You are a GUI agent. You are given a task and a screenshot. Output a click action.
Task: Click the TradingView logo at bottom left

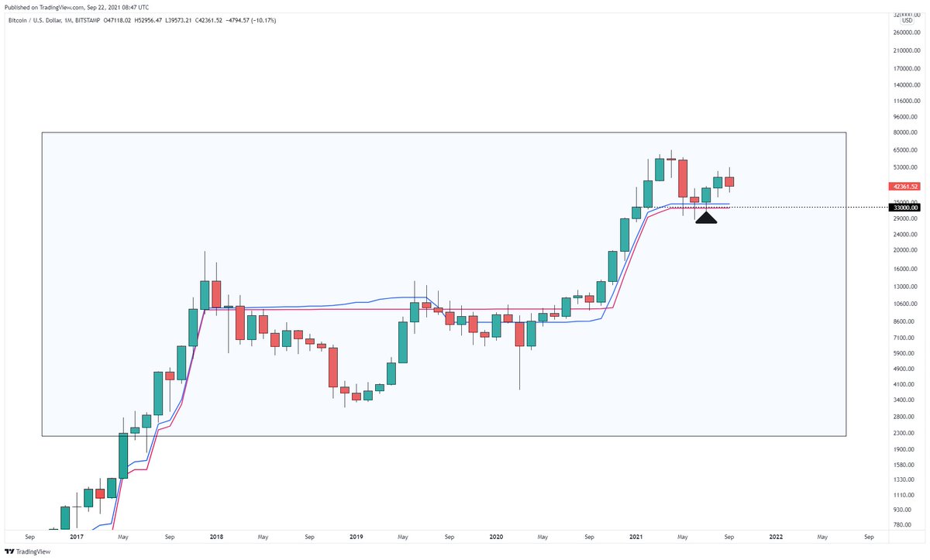click(27, 551)
